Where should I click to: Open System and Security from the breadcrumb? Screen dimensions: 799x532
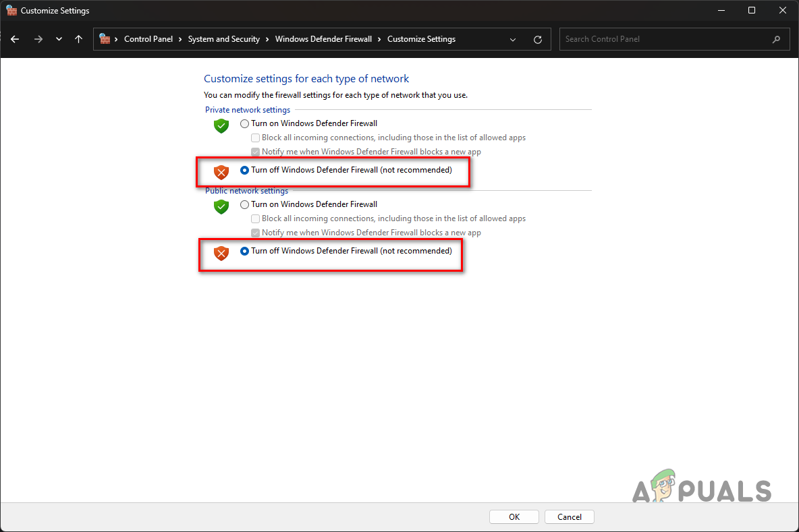click(x=224, y=39)
